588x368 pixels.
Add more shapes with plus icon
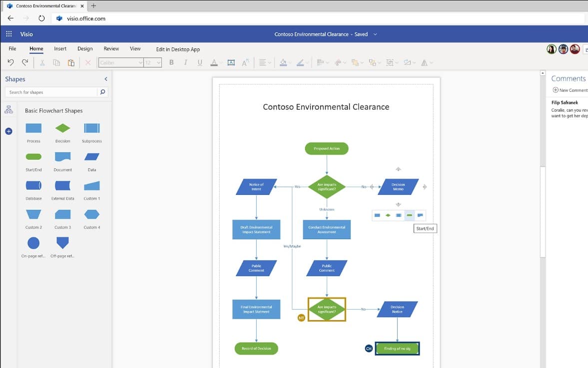8,131
